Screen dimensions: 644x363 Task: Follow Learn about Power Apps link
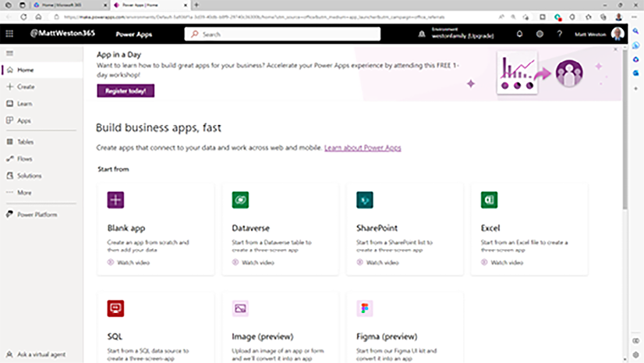click(363, 148)
